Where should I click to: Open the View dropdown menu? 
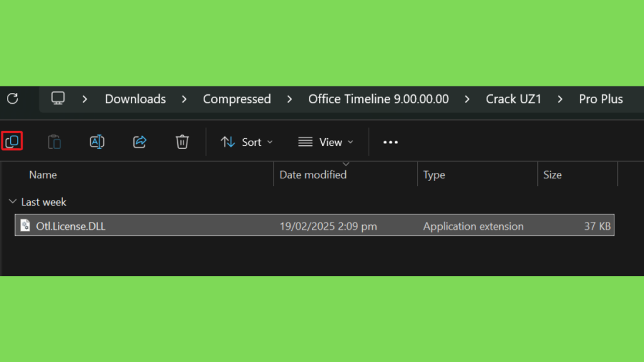tap(326, 142)
